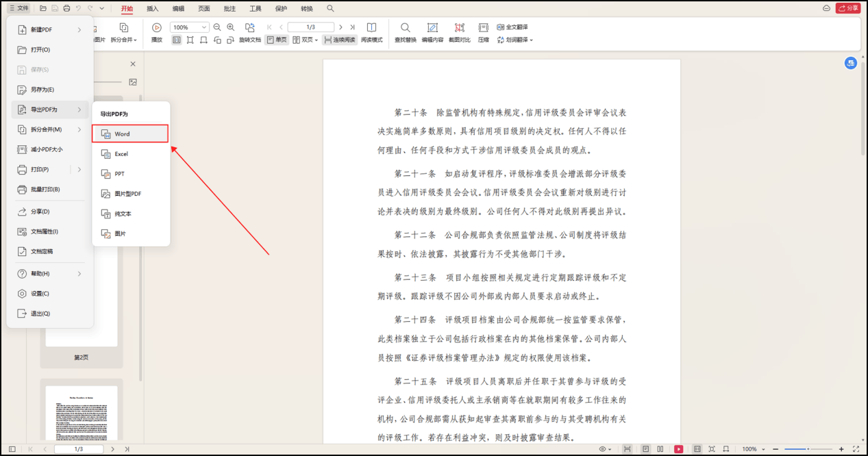The width and height of the screenshot is (868, 456).
Task: Click the 播放 playback icon
Action: (x=156, y=27)
